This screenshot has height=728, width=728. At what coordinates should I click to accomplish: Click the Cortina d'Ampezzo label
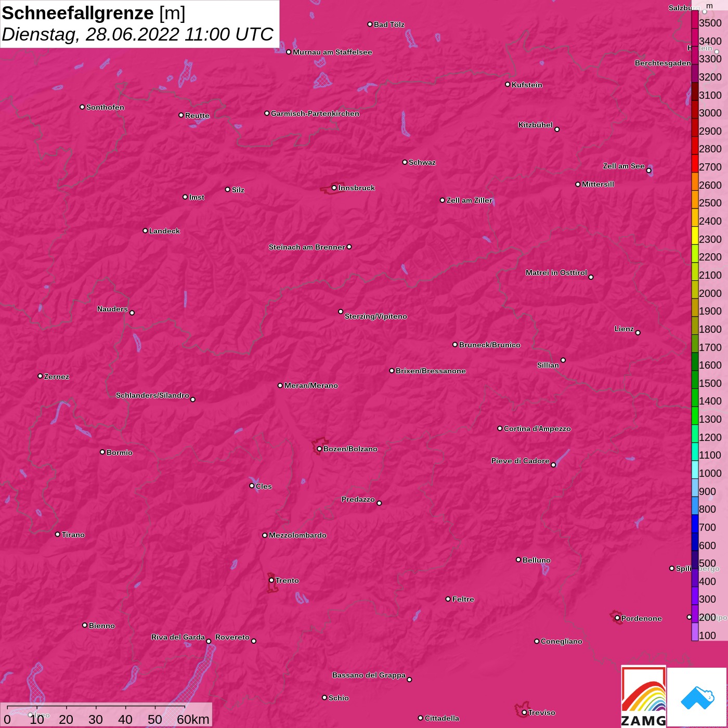pos(537,428)
